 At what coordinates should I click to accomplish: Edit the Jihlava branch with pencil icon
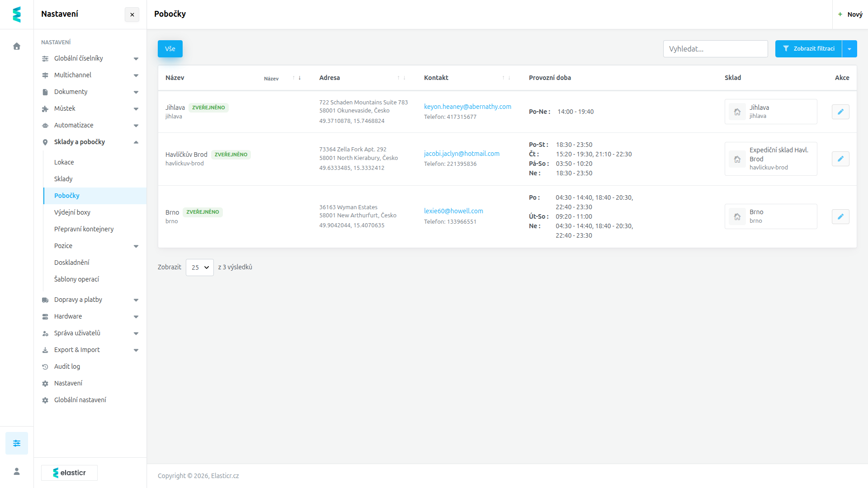pyautogui.click(x=840, y=112)
